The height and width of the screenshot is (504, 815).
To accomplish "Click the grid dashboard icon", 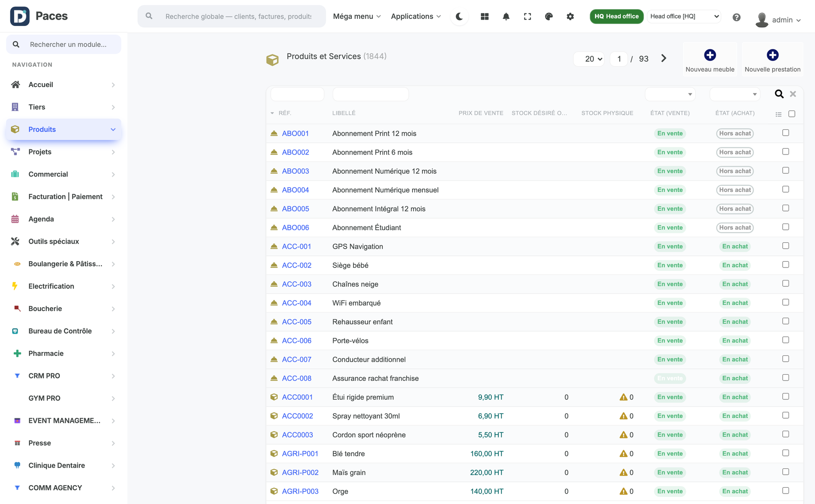I will 485,16.
